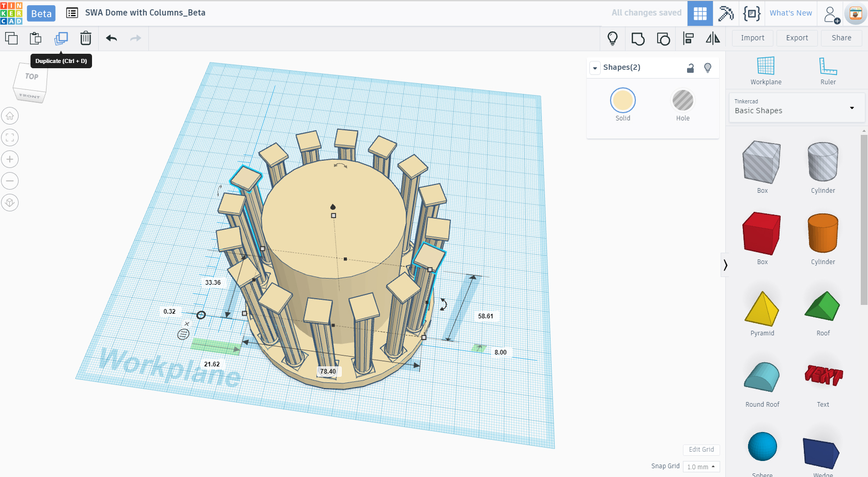This screenshot has width=868, height=477.
Task: Click the 8.00 dimension value
Action: [500, 352]
